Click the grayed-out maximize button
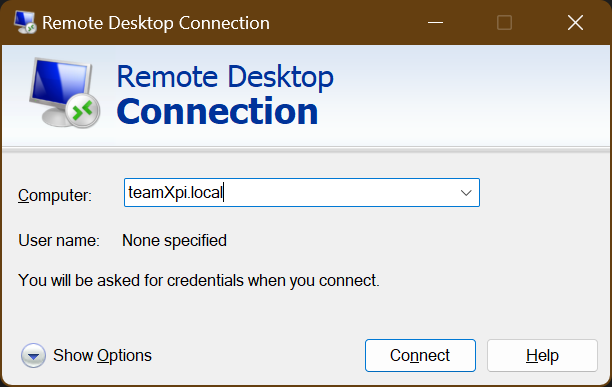The image size is (612, 387). pos(504,23)
